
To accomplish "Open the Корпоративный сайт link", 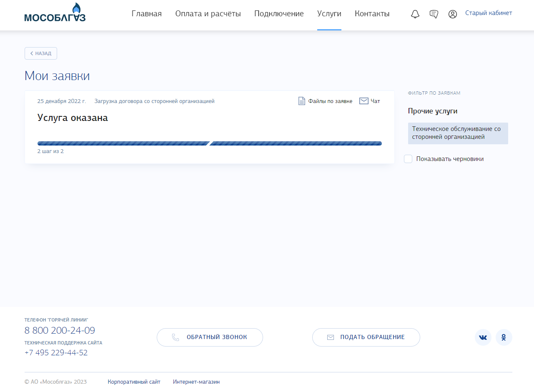I will (x=134, y=382).
